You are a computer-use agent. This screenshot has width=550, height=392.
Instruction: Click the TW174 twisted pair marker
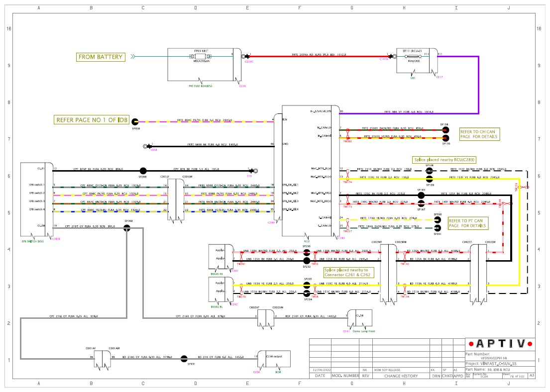point(347,175)
